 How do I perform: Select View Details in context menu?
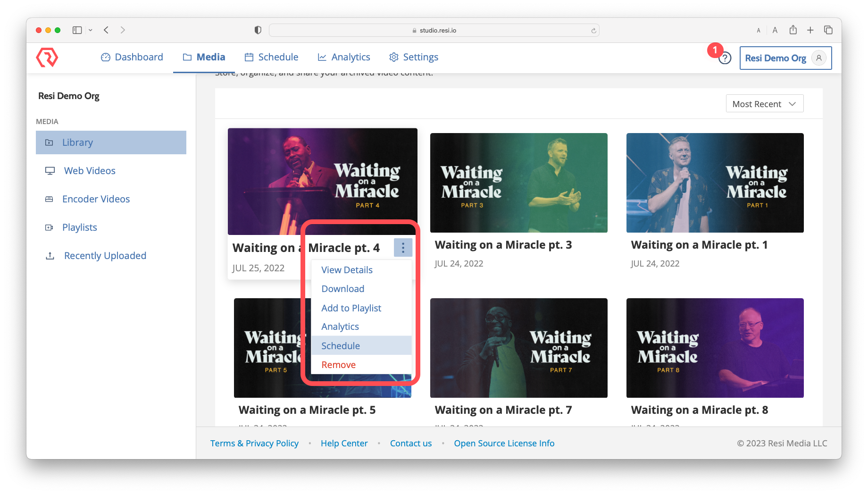coord(361,270)
